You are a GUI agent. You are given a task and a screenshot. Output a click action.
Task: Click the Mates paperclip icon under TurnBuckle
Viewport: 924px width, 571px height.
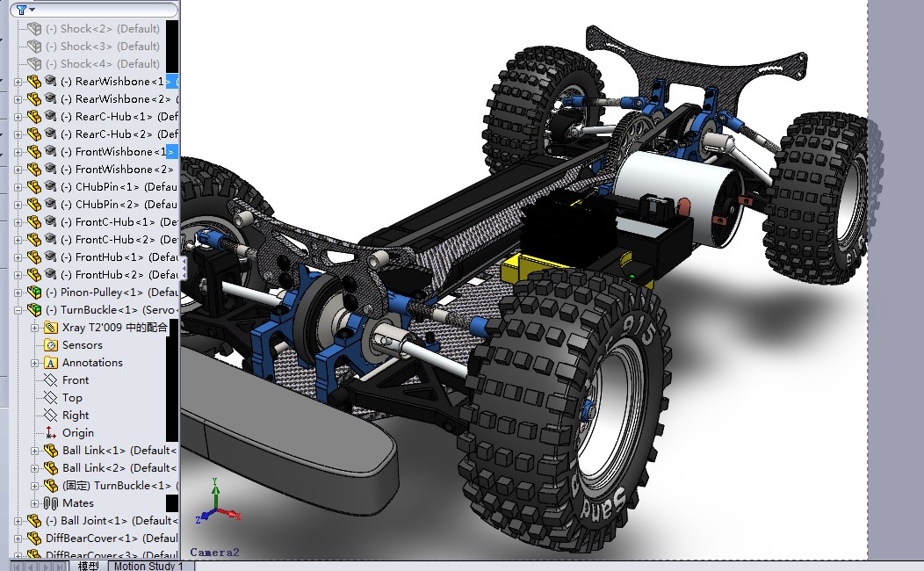click(50, 502)
